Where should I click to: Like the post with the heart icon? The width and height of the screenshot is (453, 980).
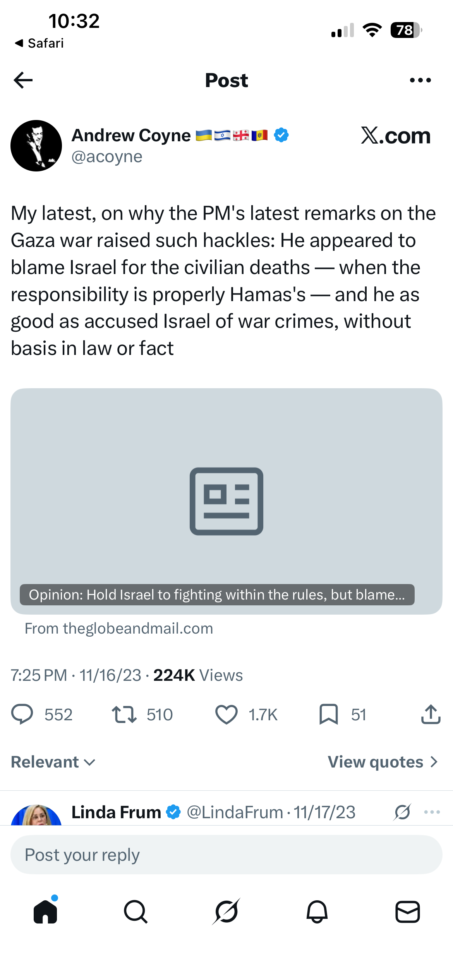pos(226,714)
